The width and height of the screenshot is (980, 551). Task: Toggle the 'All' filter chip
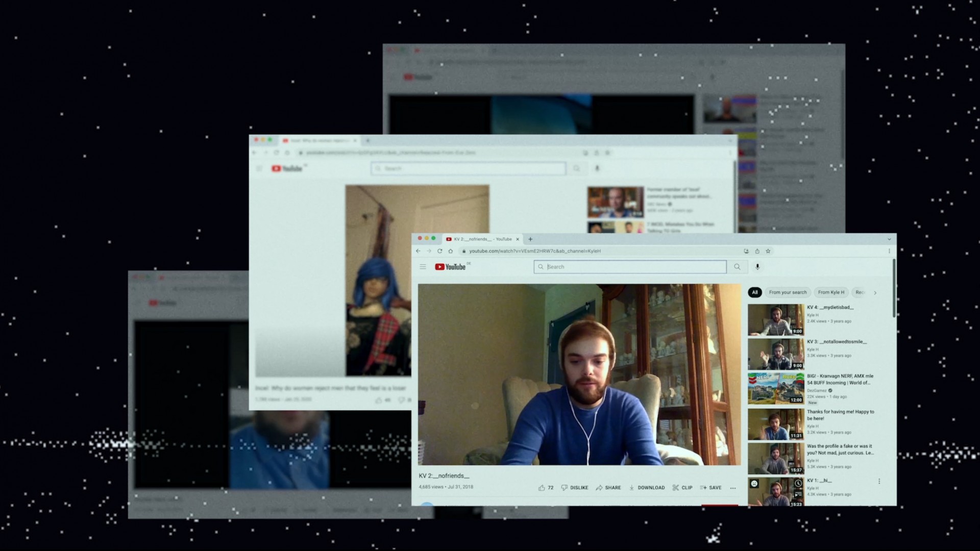click(x=754, y=292)
